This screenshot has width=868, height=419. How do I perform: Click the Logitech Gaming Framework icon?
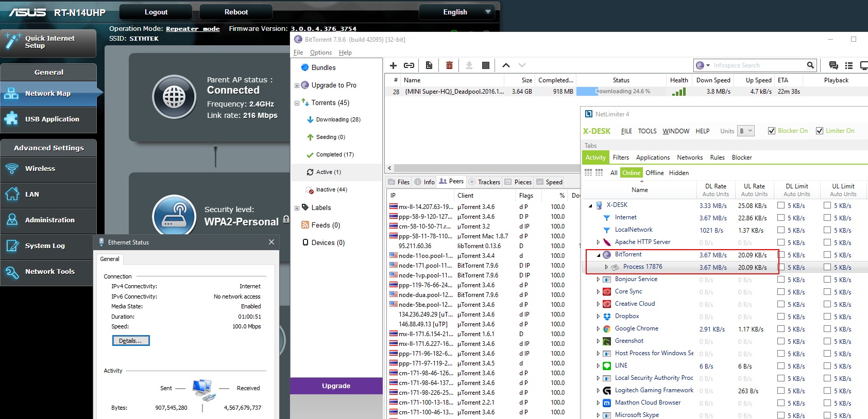607,391
